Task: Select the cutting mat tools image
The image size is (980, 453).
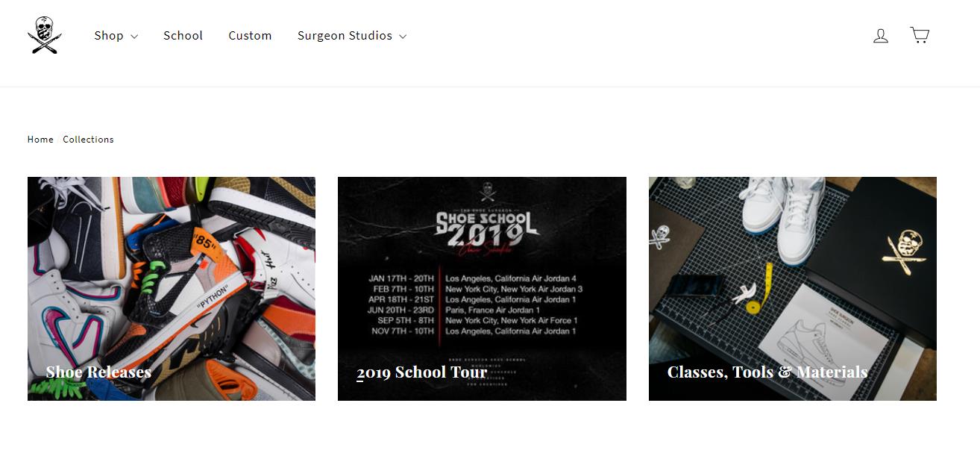Action: point(793,289)
